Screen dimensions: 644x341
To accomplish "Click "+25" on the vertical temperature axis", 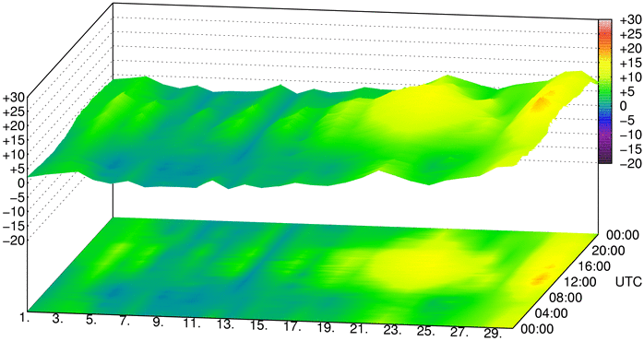I will click(15, 112).
